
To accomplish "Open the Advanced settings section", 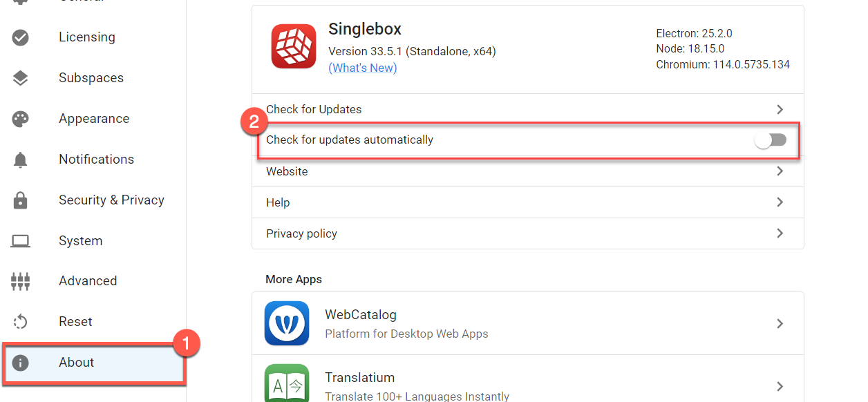I will click(x=88, y=281).
